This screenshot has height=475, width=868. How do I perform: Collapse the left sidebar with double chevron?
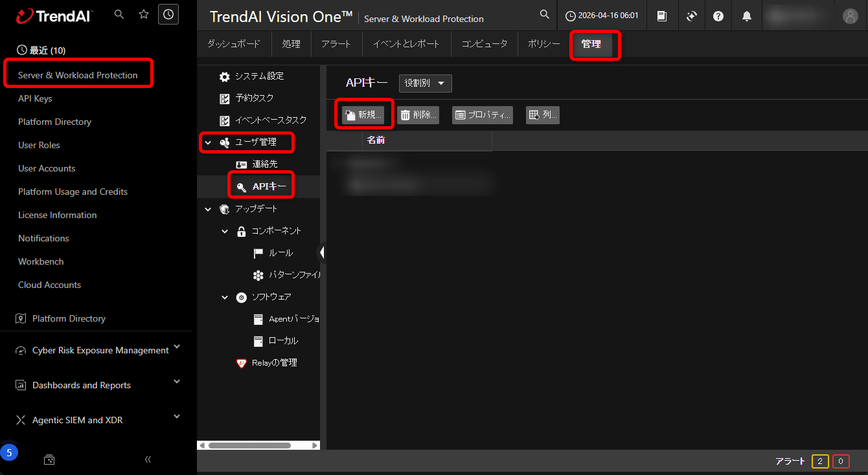148,459
